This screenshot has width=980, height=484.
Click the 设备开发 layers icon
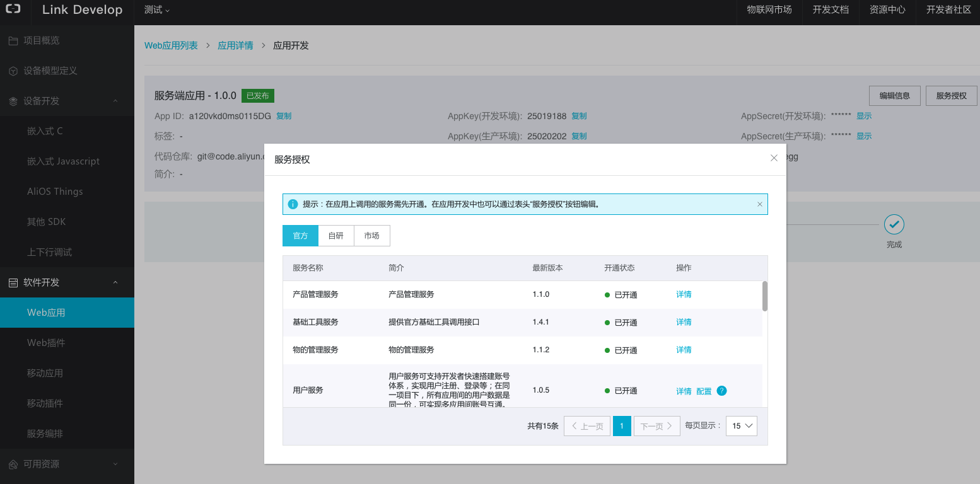(x=13, y=101)
